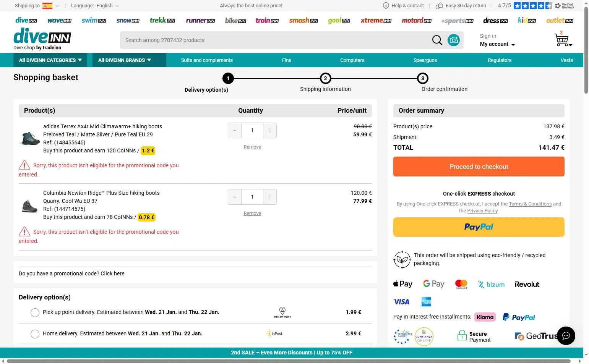Expand All DIVEINN CATEGORIES menu

[50, 60]
